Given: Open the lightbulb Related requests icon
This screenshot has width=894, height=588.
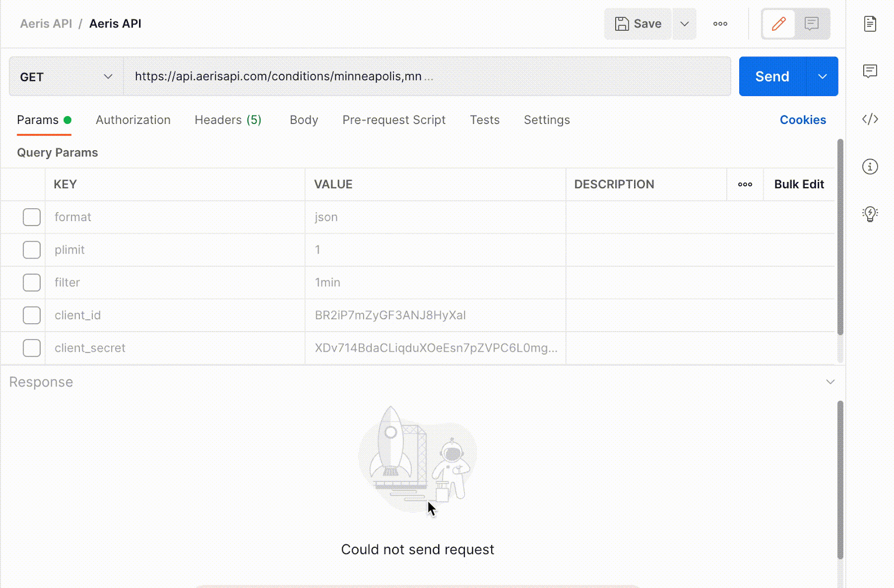Looking at the screenshot, I should point(870,214).
